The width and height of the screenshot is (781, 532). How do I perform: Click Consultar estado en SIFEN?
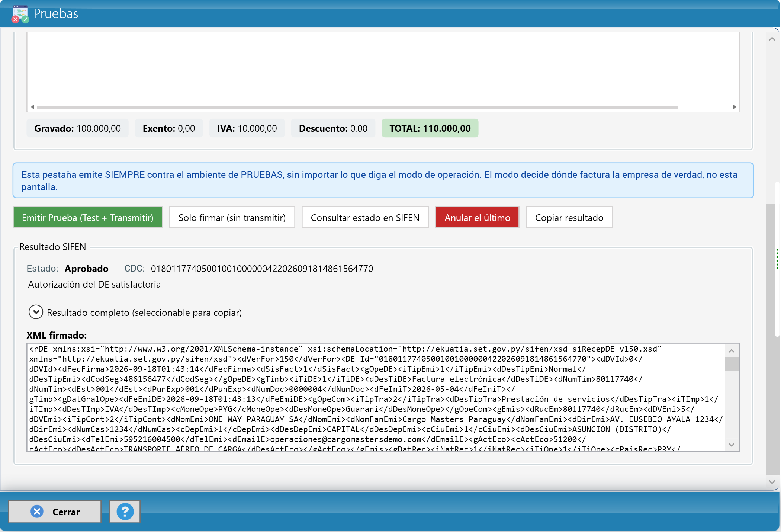pos(365,217)
